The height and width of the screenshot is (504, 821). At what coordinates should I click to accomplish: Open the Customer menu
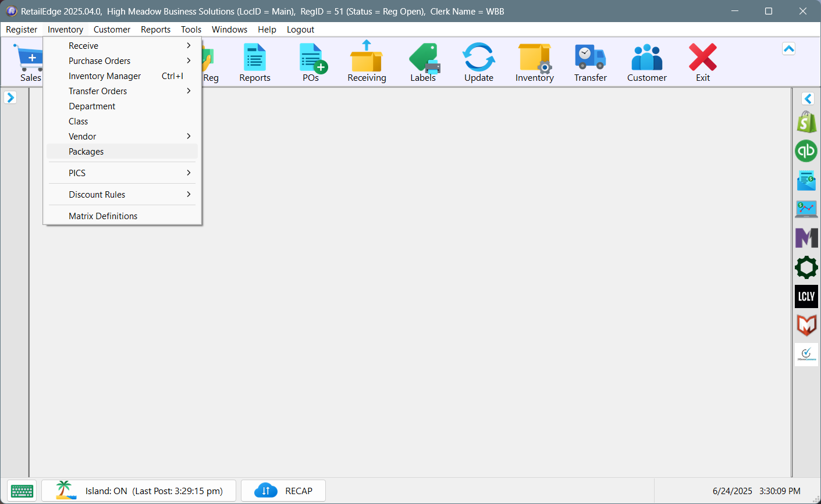[112, 29]
